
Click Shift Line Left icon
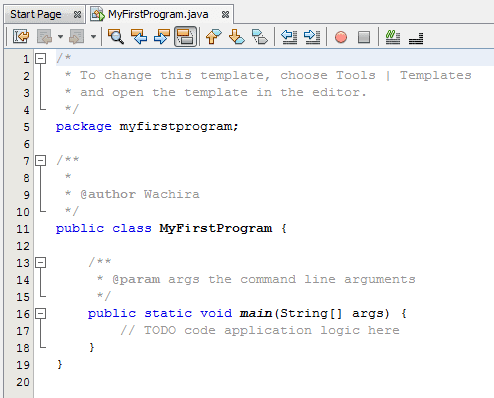tap(289, 36)
